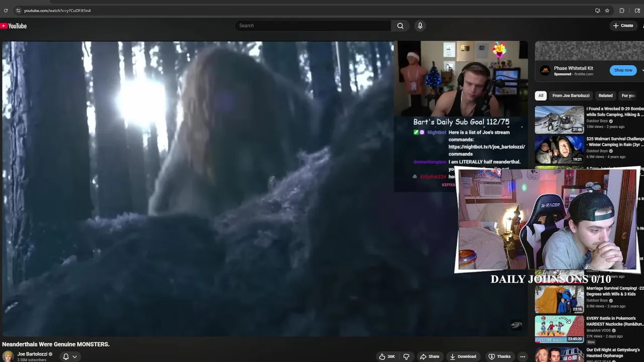Click the '3.58M subscribers' text

(32, 360)
